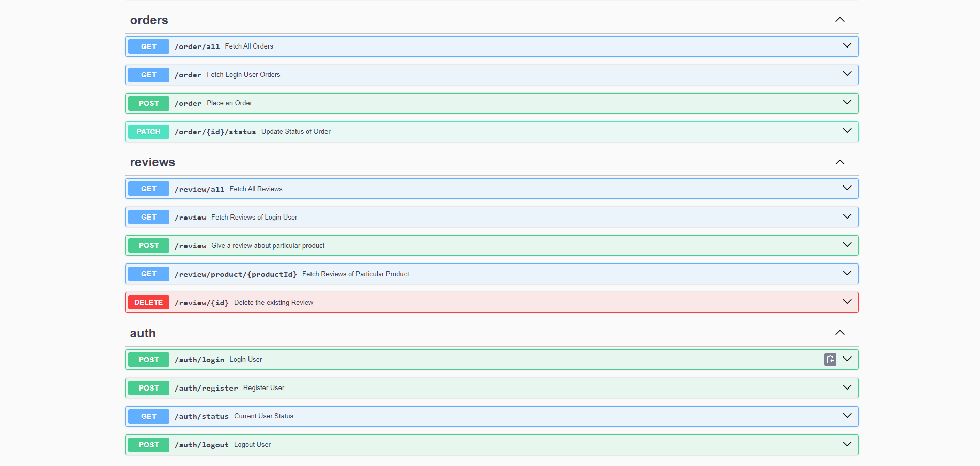Screen dimensions: 980x466
Task: Click the 'Current User Status' description
Action: pyautogui.click(x=263, y=416)
